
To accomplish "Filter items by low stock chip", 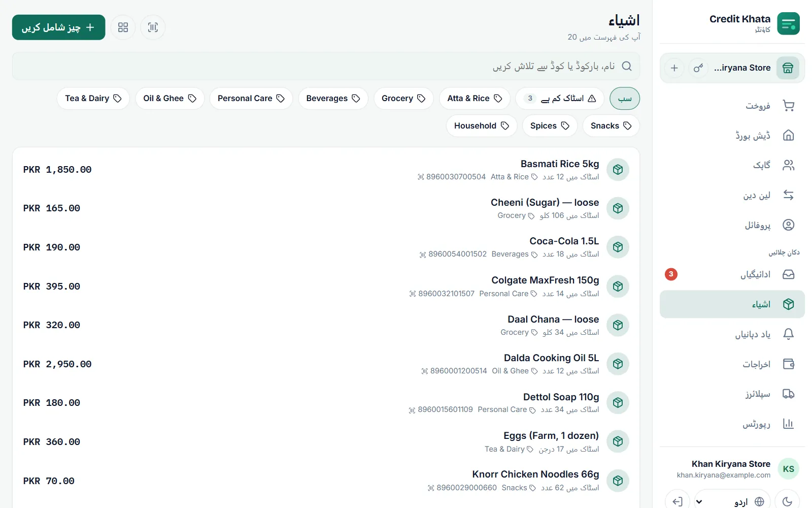I will pyautogui.click(x=560, y=99).
